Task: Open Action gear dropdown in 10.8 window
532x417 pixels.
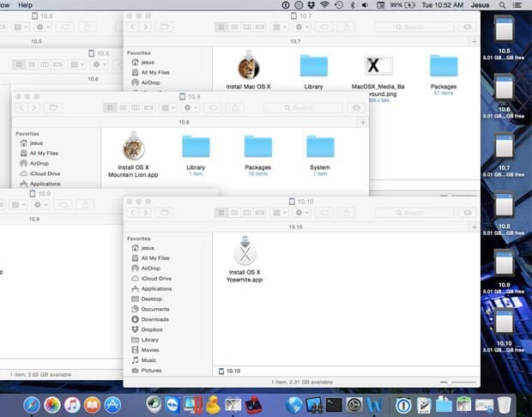Action: 190,108
